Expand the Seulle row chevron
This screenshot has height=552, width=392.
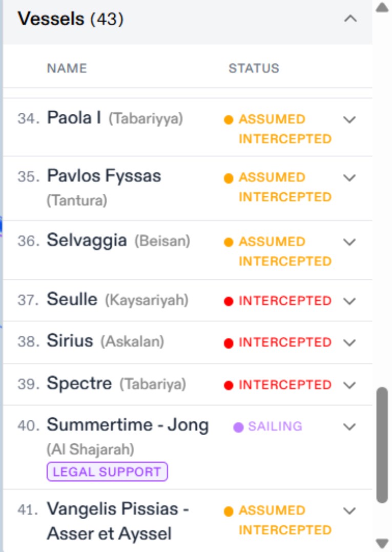pyautogui.click(x=349, y=301)
